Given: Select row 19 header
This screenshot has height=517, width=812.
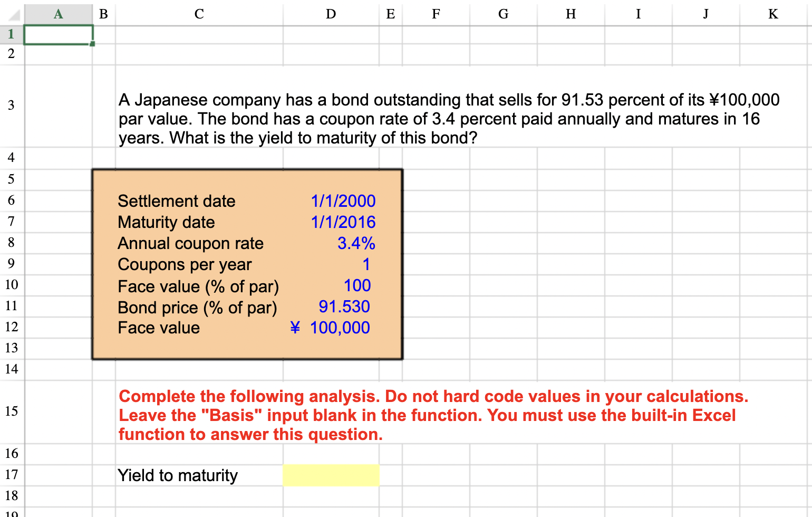Looking at the screenshot, I should coord(11,513).
